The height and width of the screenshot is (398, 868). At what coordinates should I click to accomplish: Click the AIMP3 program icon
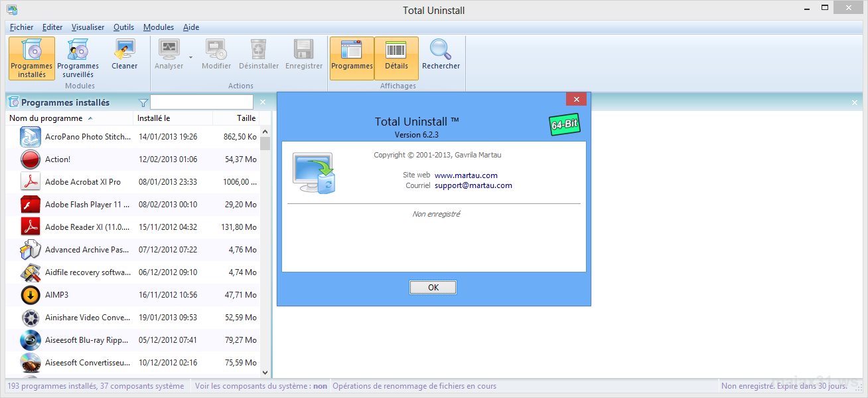point(31,295)
